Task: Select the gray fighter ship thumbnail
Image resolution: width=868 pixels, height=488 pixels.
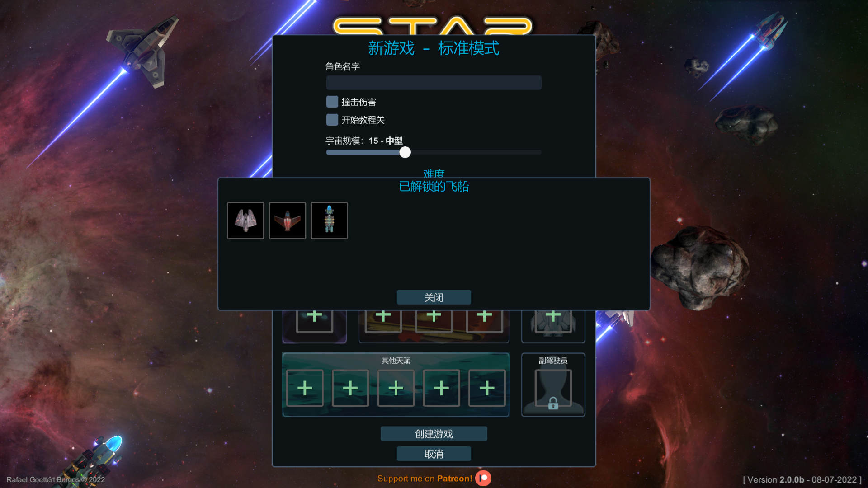Action: 245,221
